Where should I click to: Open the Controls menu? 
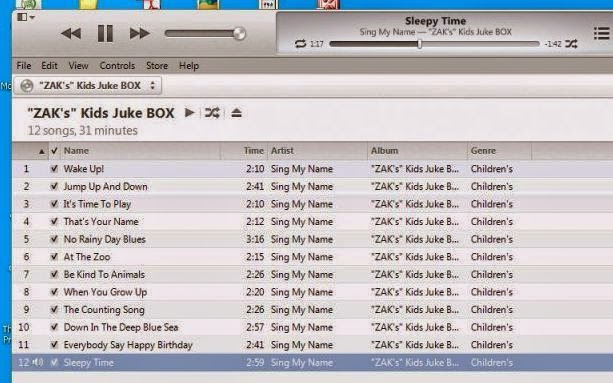click(117, 66)
